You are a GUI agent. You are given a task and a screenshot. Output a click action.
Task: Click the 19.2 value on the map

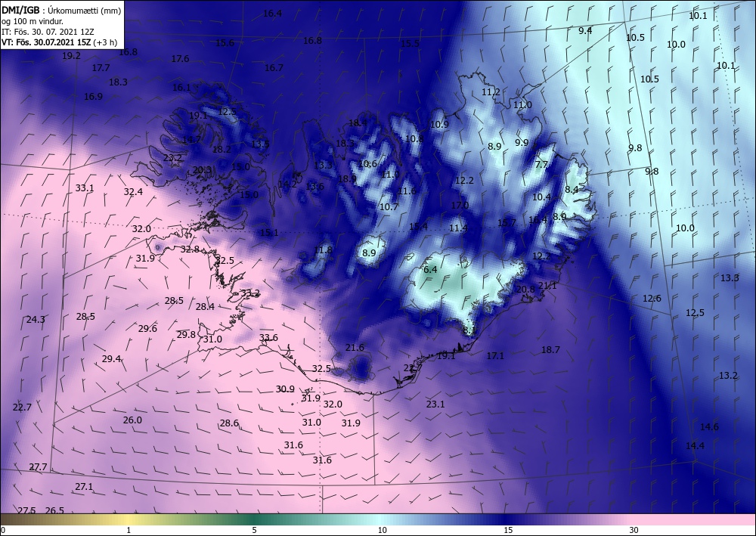pyautogui.click(x=71, y=56)
